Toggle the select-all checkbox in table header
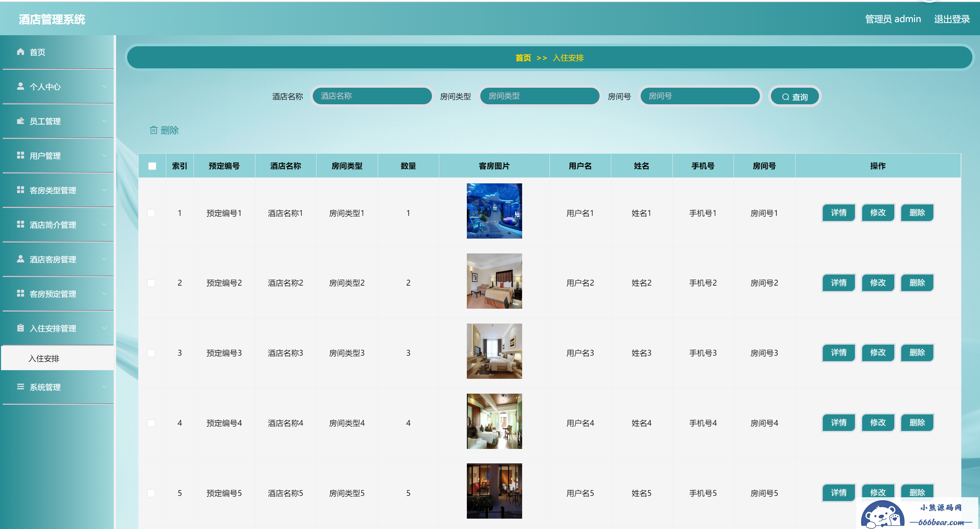The width and height of the screenshot is (980, 529). (152, 166)
